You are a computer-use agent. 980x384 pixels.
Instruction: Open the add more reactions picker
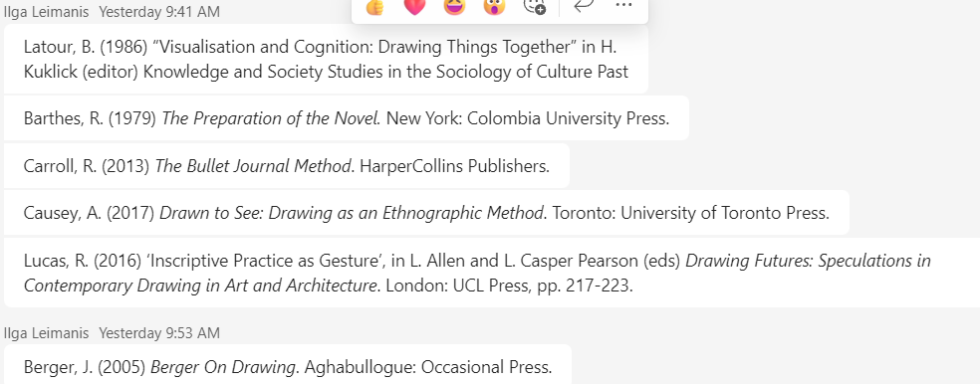pos(535,6)
